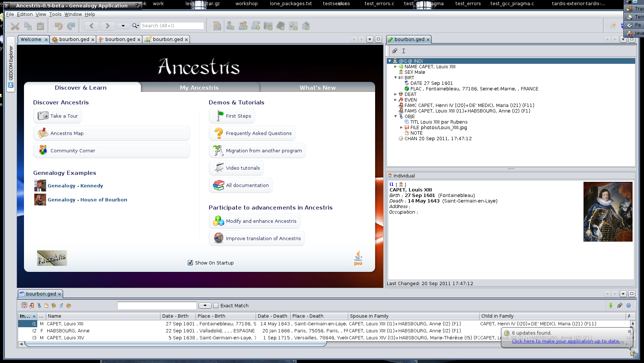The width and height of the screenshot is (644, 363).
Task: Show repositories box icon in entity table
Action: click(x=69, y=305)
